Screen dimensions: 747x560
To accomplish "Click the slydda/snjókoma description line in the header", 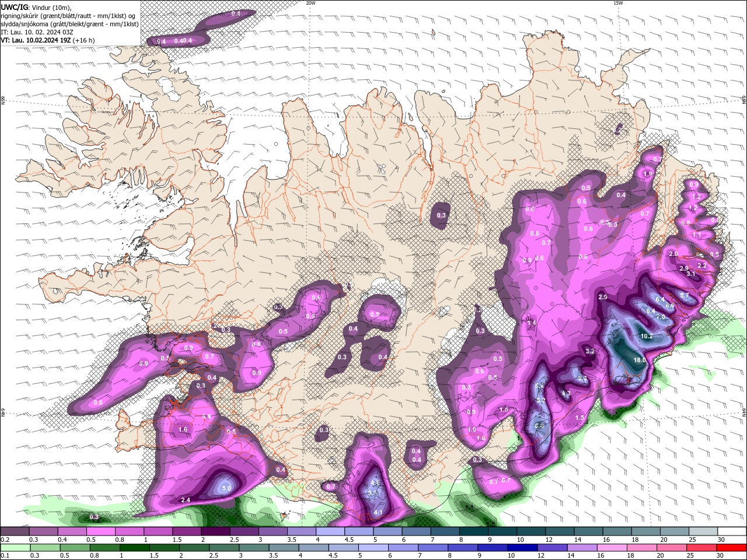I will point(70,24).
